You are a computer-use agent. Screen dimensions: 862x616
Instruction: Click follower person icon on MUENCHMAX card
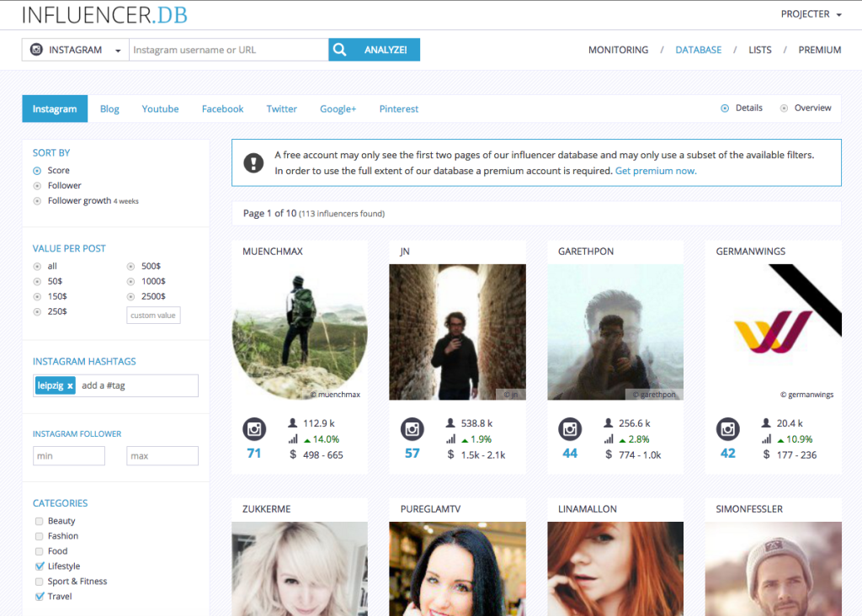point(292,422)
